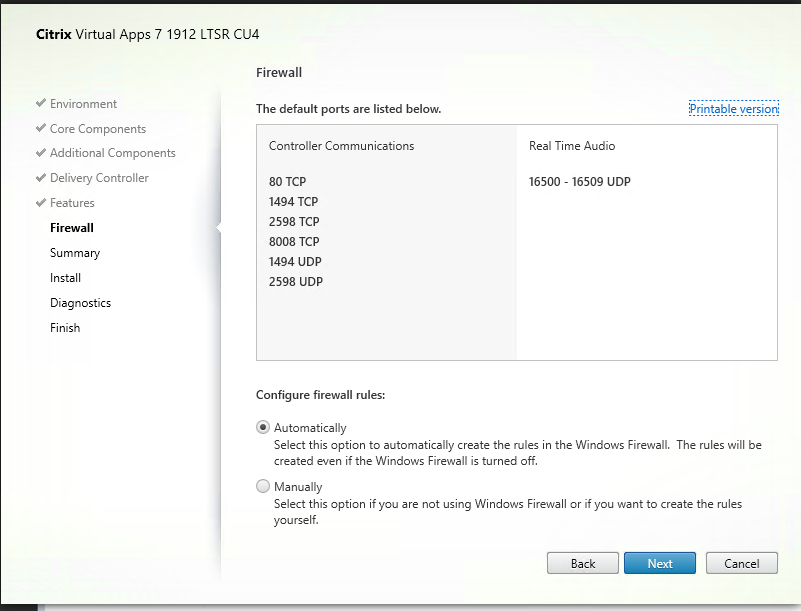This screenshot has height=611, width=801.
Task: Click the 80 TCP port entry
Action: point(287,182)
